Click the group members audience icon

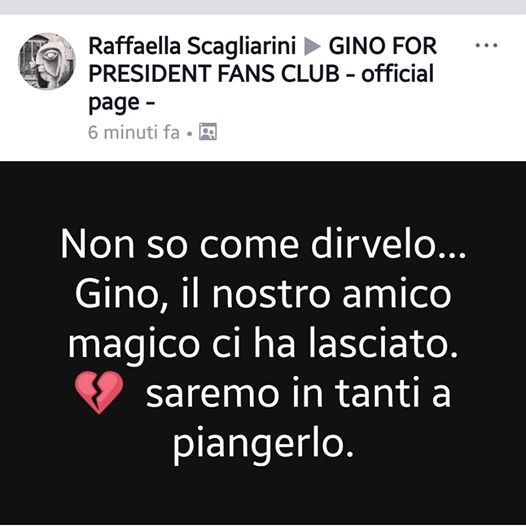click(208, 132)
